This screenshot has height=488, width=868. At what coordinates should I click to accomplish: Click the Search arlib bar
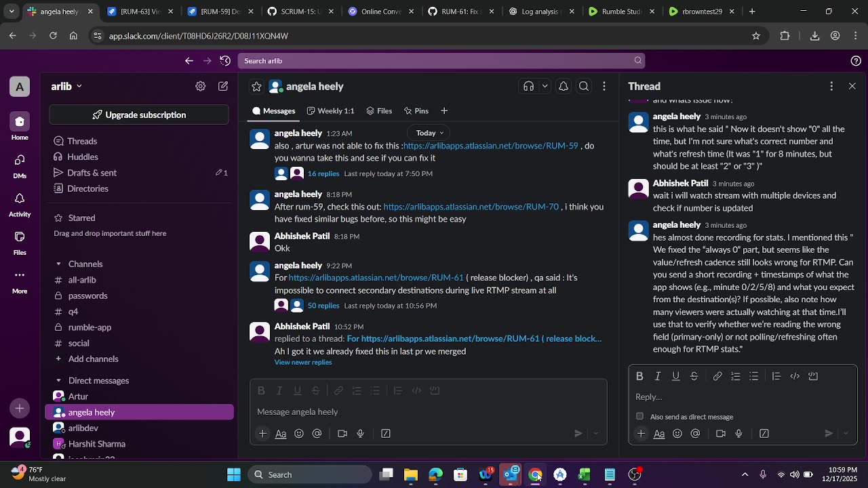[x=441, y=61]
